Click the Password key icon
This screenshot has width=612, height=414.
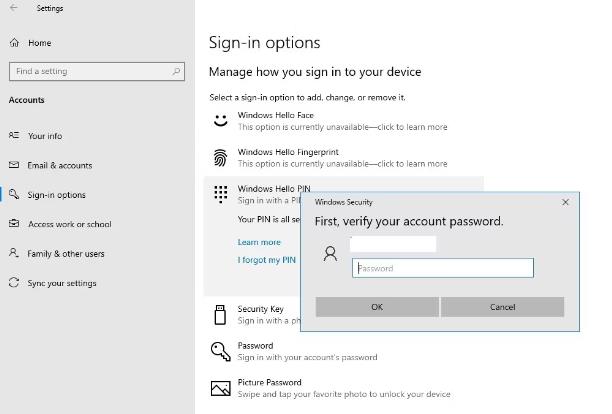(221, 351)
